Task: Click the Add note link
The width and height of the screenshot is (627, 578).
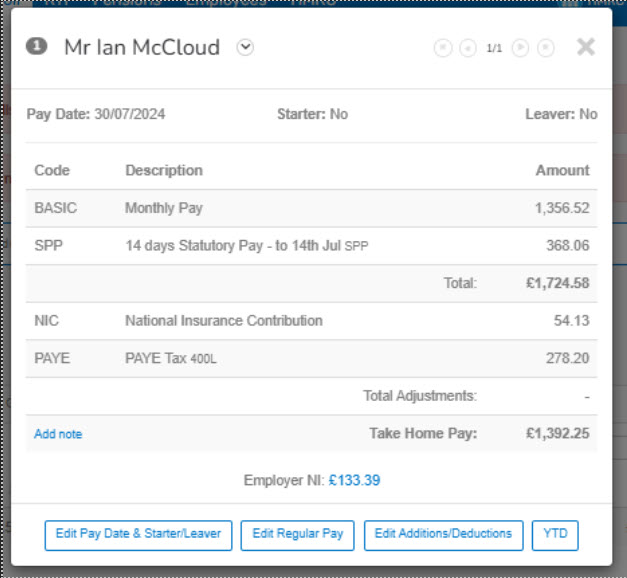Action: [58, 434]
